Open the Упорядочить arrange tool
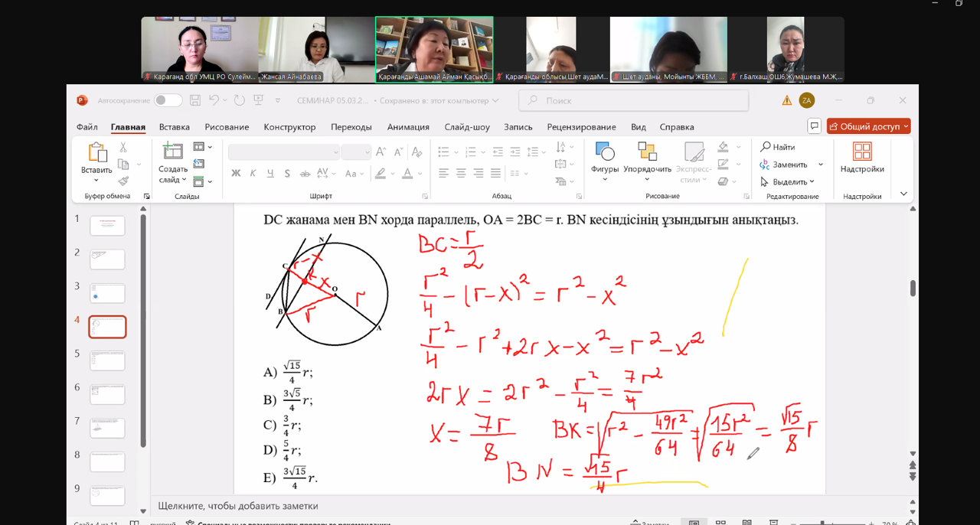The image size is (980, 525). coord(647,152)
